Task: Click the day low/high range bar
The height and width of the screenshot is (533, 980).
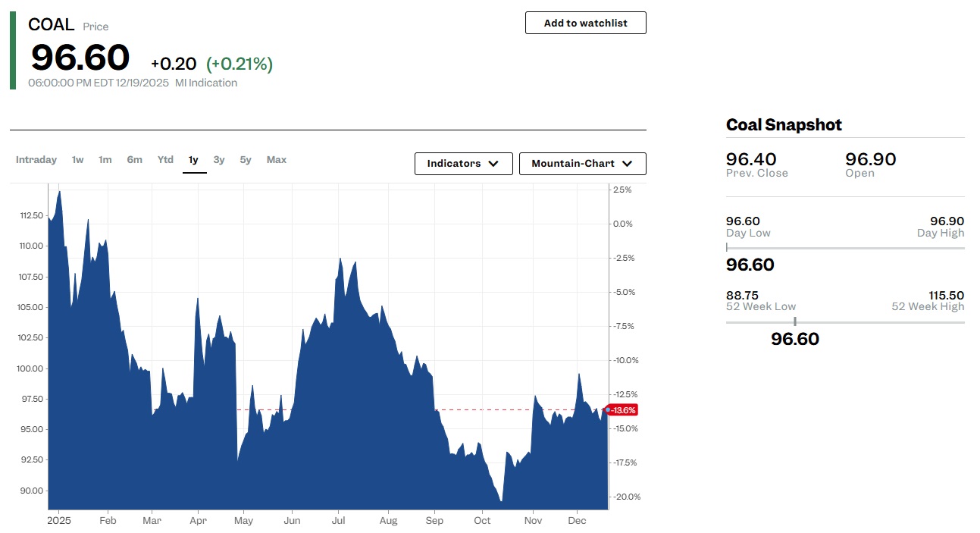Action: (844, 248)
